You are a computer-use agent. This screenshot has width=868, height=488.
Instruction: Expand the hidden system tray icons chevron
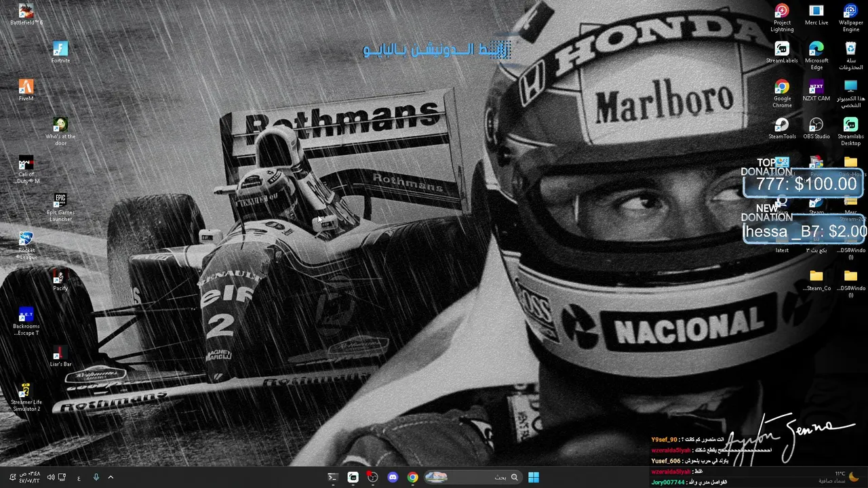[111, 477]
